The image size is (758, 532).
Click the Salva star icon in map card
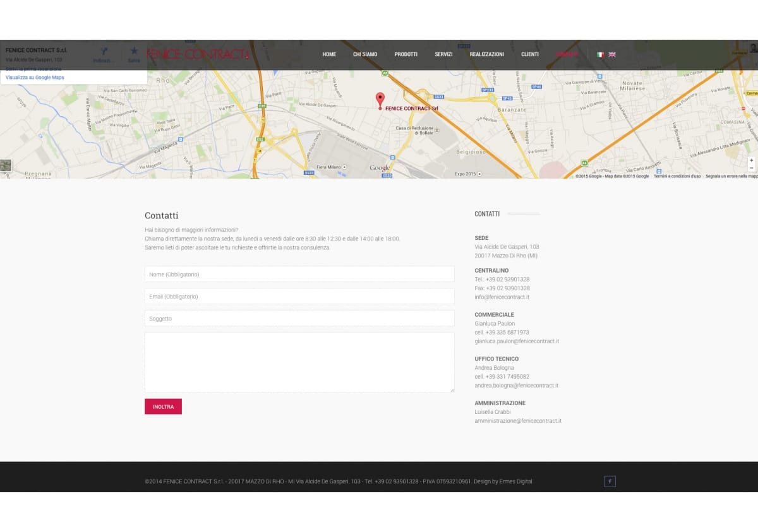click(x=134, y=50)
